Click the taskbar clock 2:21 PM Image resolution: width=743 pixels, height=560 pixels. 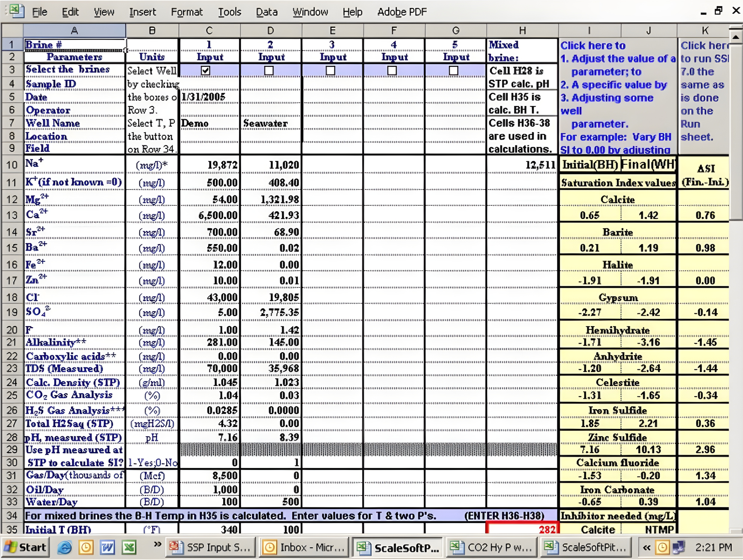[x=714, y=547]
